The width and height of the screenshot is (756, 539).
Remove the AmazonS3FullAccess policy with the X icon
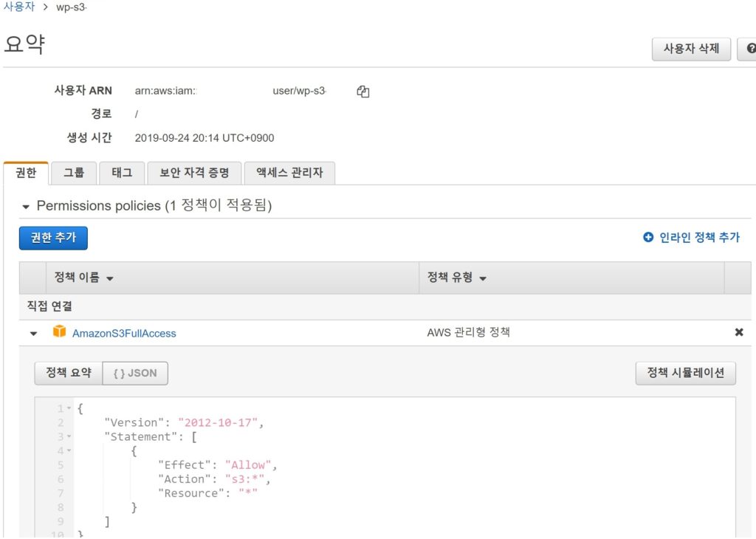(x=738, y=332)
